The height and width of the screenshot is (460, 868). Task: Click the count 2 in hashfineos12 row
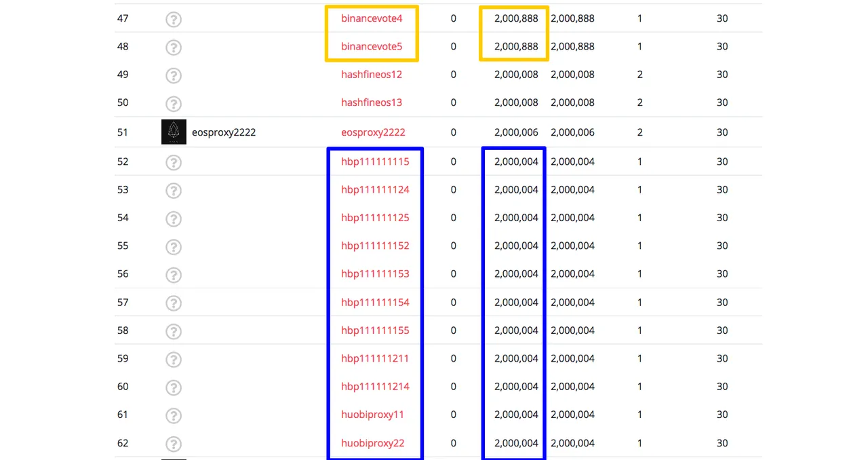(x=640, y=75)
